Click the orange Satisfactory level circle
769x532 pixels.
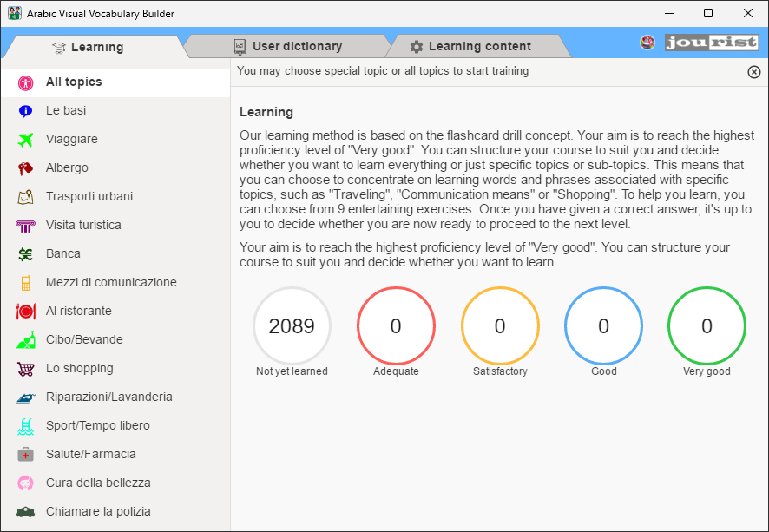click(500, 326)
